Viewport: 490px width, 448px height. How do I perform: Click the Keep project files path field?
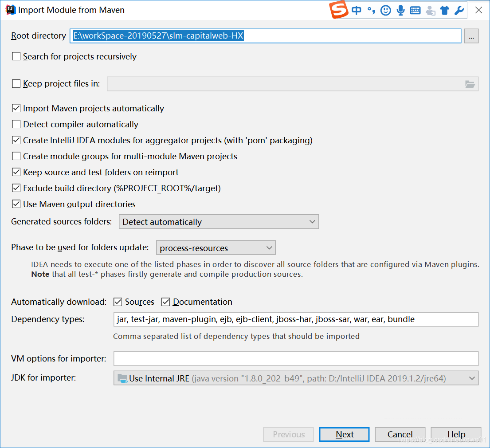coord(293,84)
